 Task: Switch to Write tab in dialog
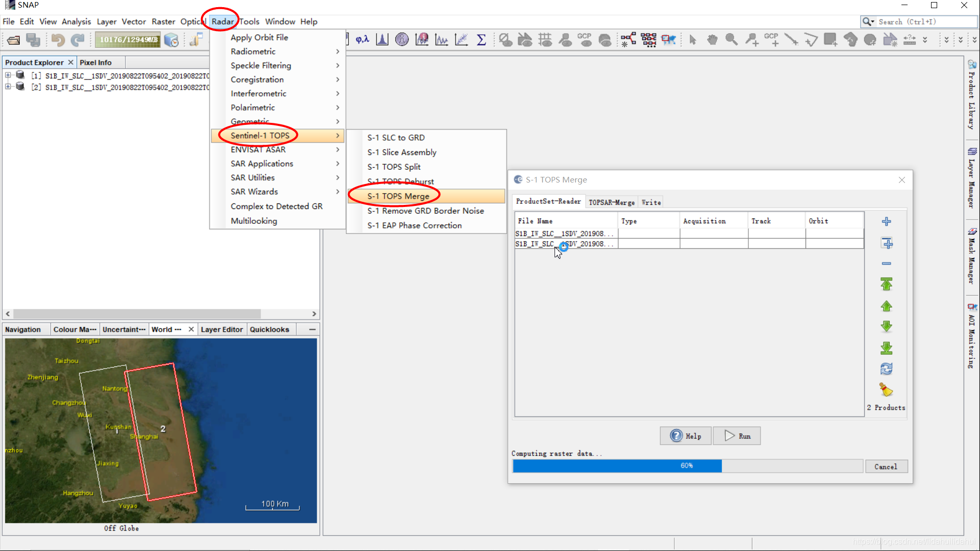tap(650, 202)
